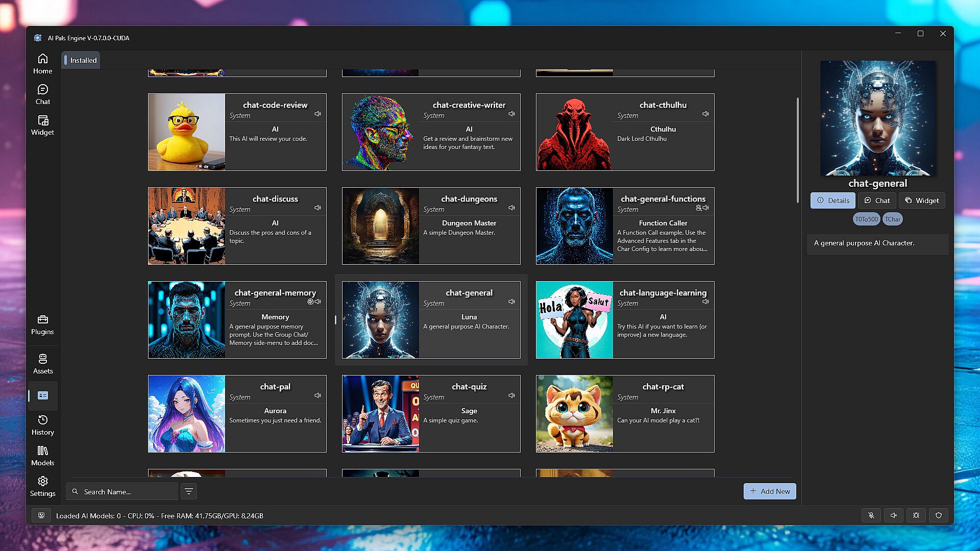Open the filter options next to search

(x=189, y=491)
